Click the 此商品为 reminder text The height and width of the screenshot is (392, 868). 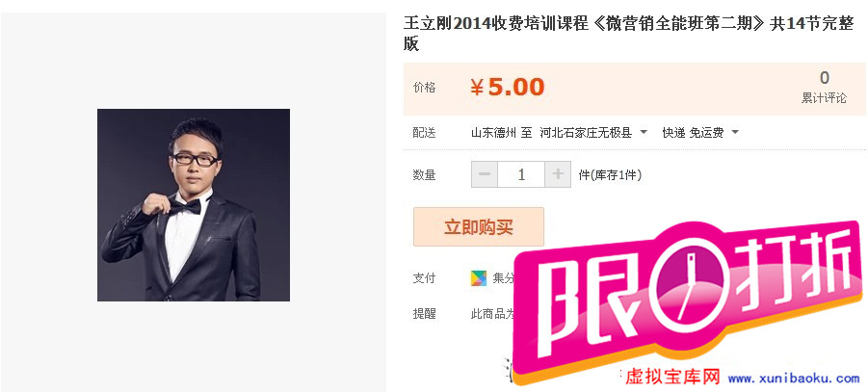492,314
